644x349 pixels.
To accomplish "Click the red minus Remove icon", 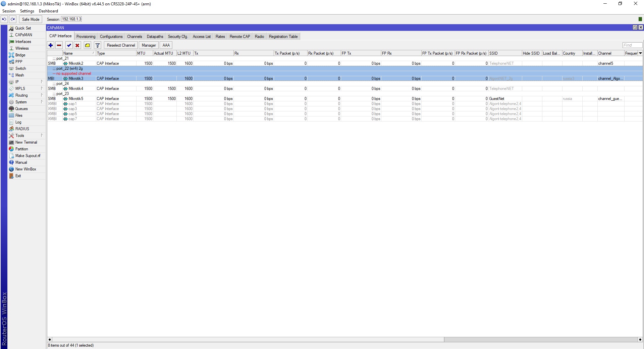I will point(59,45).
